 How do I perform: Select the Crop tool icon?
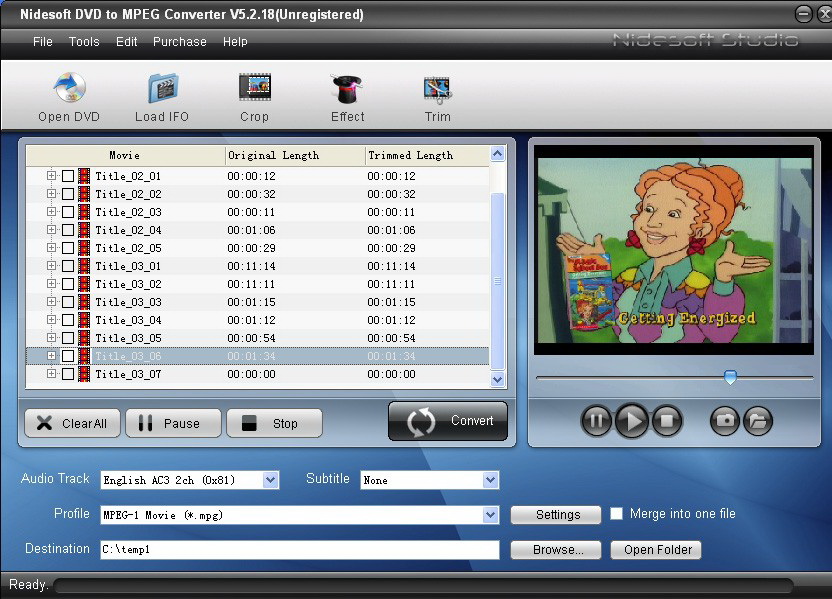coord(255,88)
